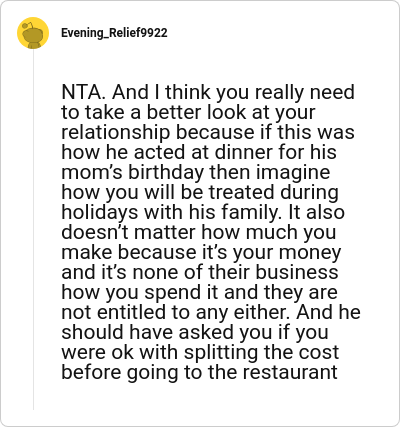Click the line "mom's birthday then imagine"
400x427 pixels.
click(x=196, y=172)
